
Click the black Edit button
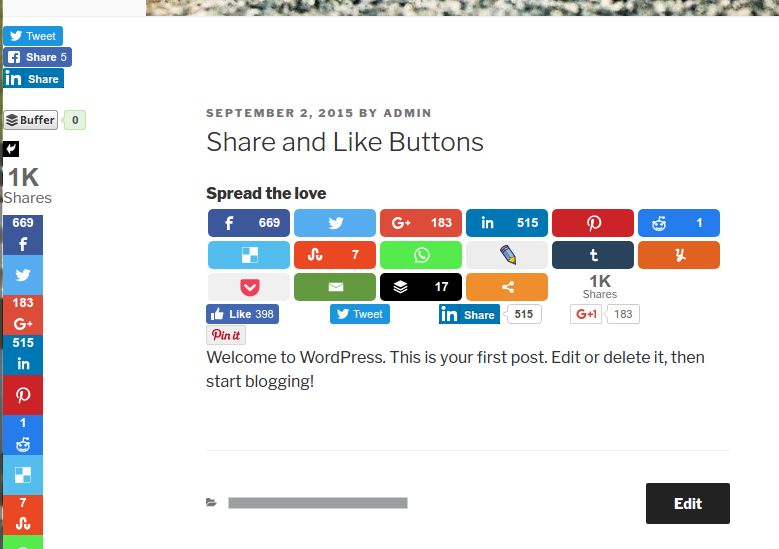pos(688,503)
